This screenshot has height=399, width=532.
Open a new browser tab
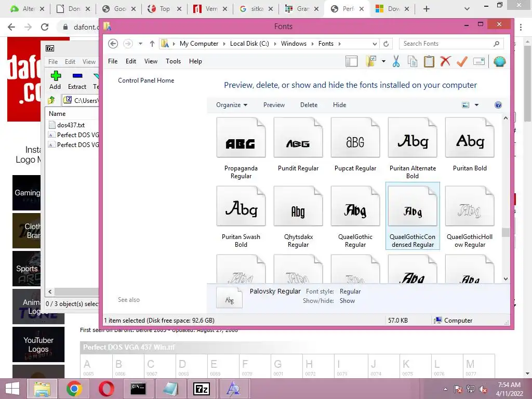click(x=427, y=9)
